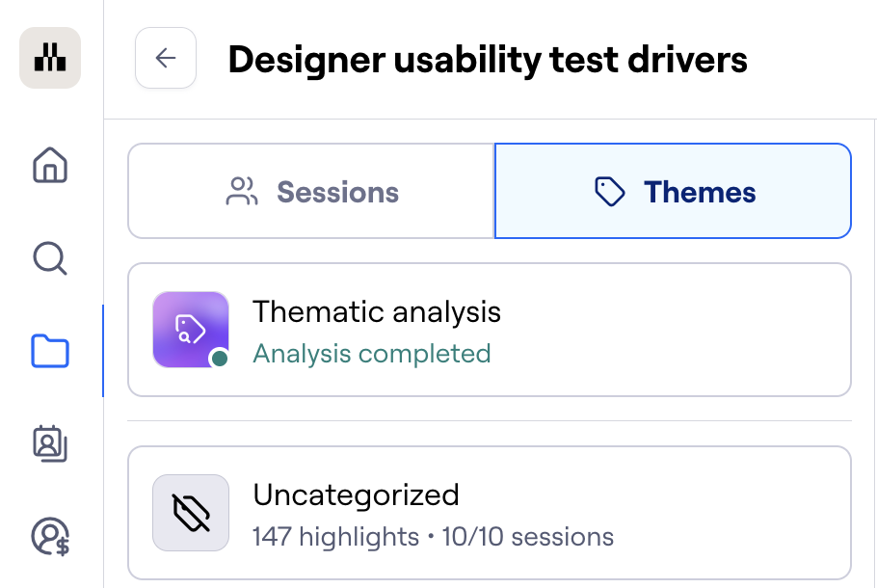This screenshot has width=877, height=588.
Task: Select the Themes tab
Action: tap(673, 191)
